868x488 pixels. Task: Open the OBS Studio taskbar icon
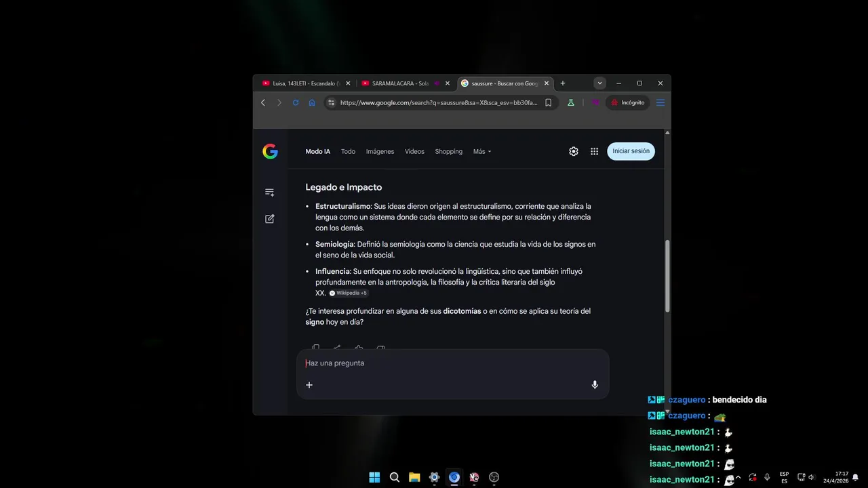click(494, 477)
